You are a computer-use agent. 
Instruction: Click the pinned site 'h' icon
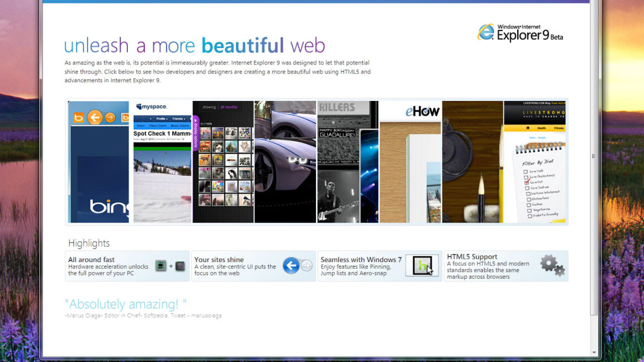pyautogui.click(x=422, y=265)
